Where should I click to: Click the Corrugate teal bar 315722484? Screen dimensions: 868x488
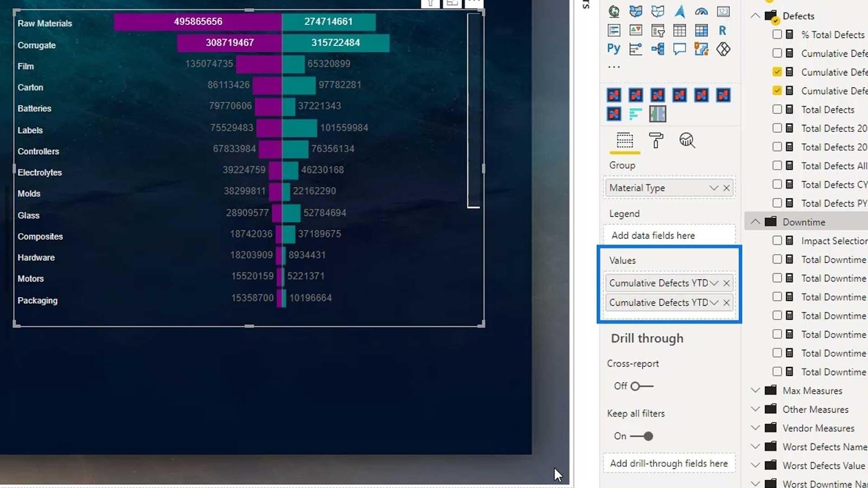coord(336,43)
